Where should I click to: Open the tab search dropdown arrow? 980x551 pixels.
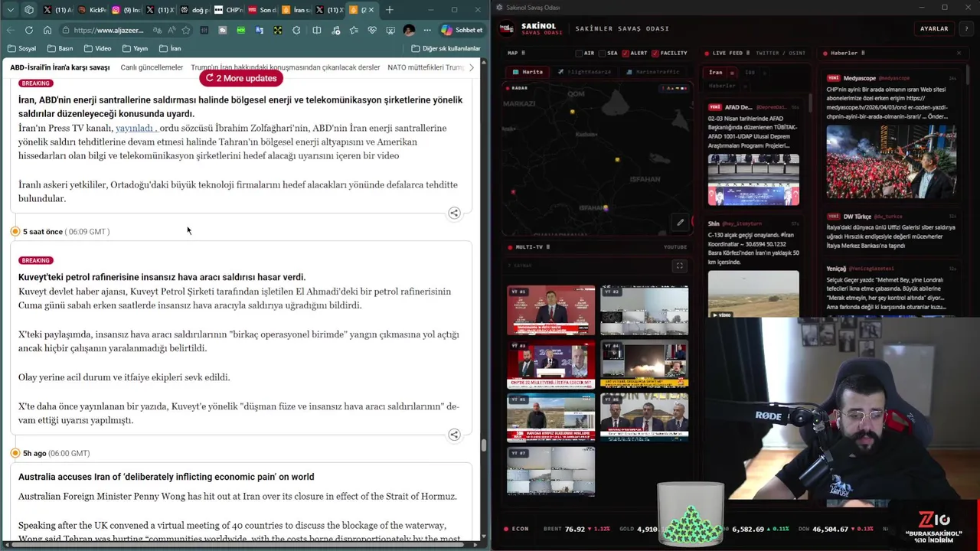11,10
